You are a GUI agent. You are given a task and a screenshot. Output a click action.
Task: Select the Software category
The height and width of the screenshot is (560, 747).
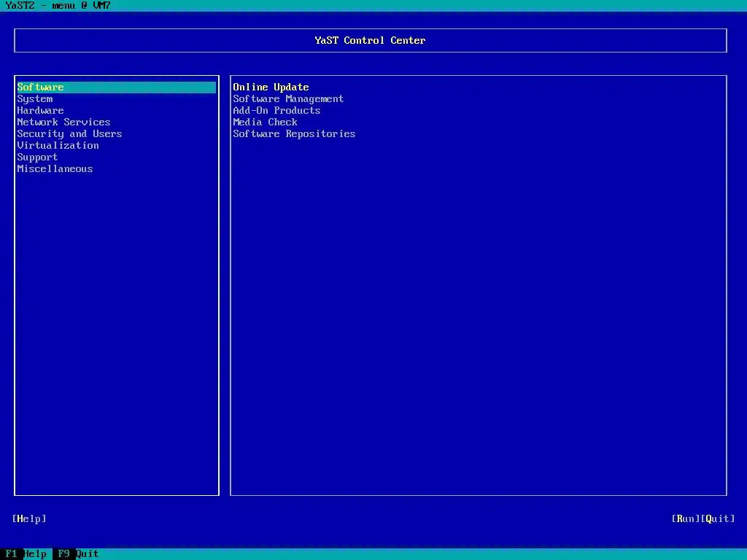(116, 87)
